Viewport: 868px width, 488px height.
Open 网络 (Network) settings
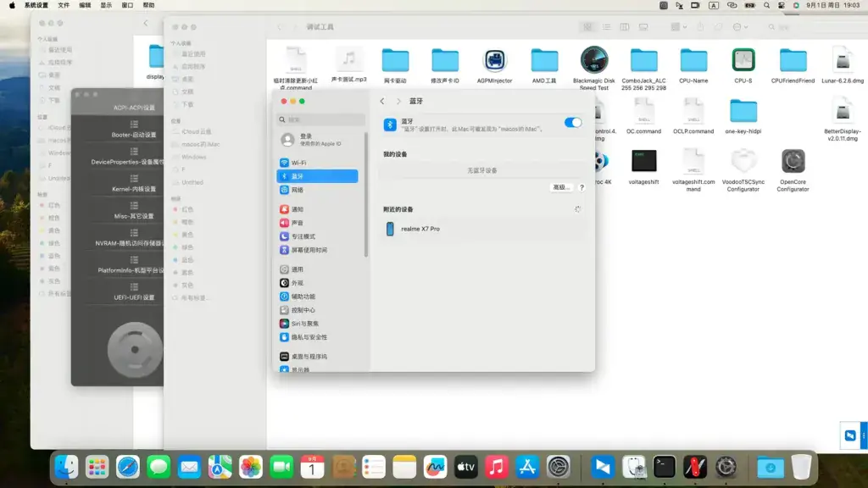[317, 190]
